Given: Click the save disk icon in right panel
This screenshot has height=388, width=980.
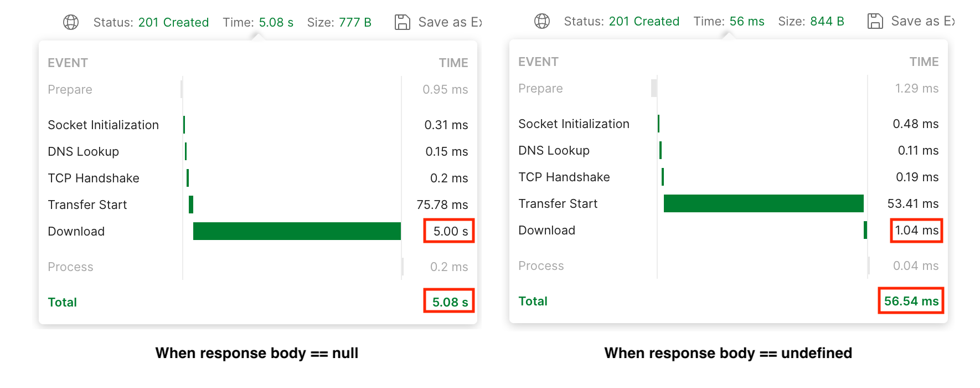Looking at the screenshot, I should (x=875, y=21).
